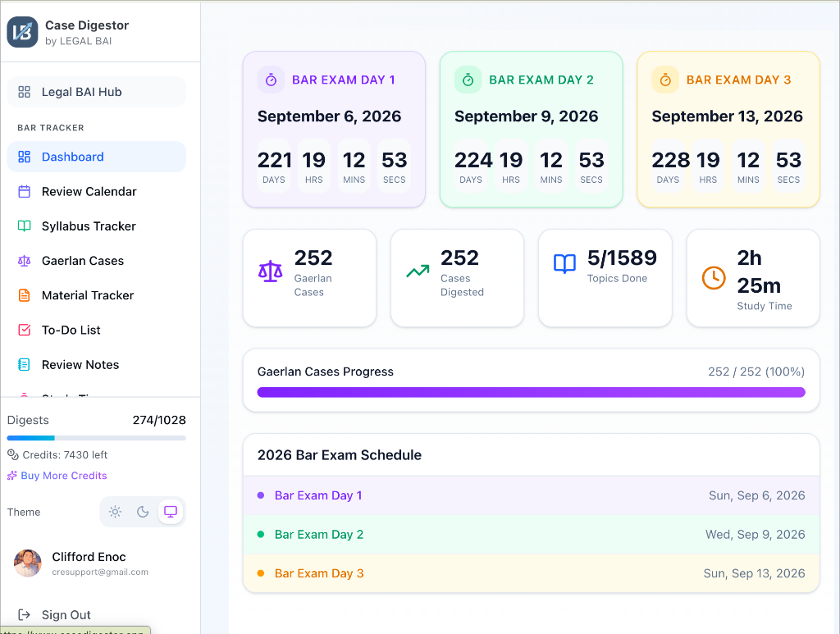The height and width of the screenshot is (634, 840).
Task: Click the Review Notes notebook icon
Action: tap(23, 364)
